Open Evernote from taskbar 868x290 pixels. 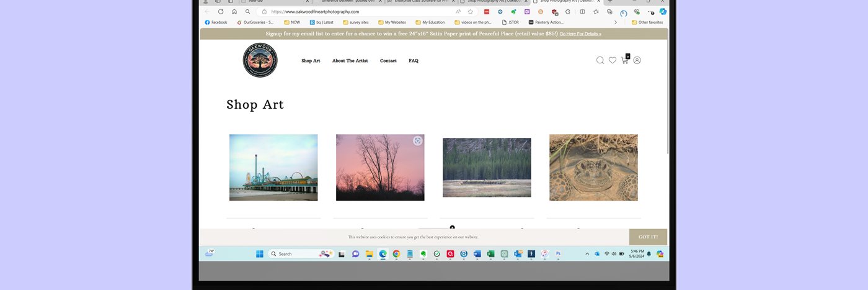click(423, 253)
